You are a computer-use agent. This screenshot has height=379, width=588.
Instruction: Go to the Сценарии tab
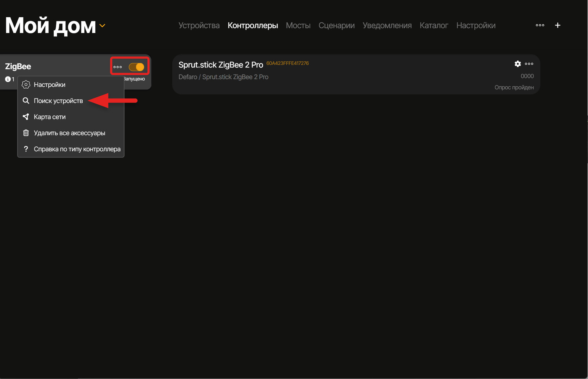[336, 26]
